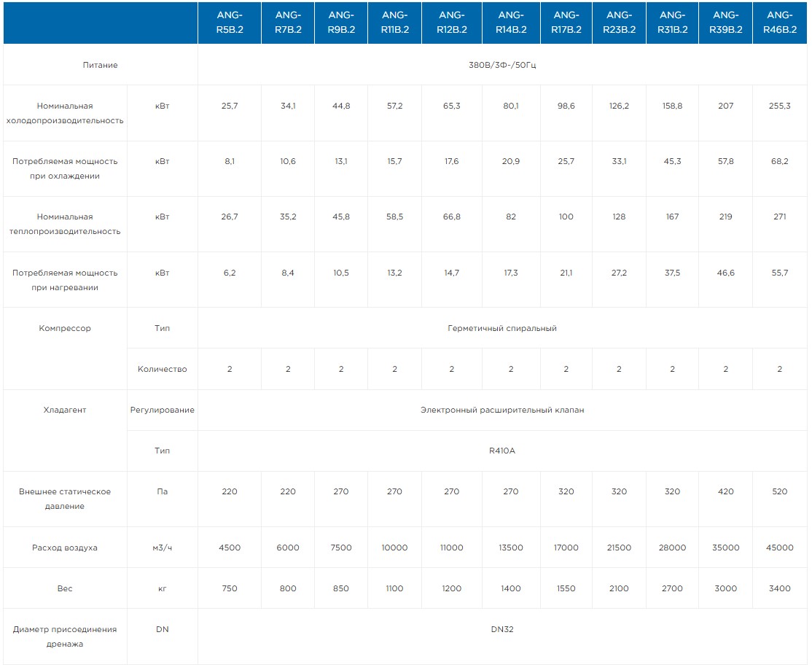Viewport: 812px width, 670px height.
Task: Select the R410A refrigerant type cell
Action: click(502, 451)
